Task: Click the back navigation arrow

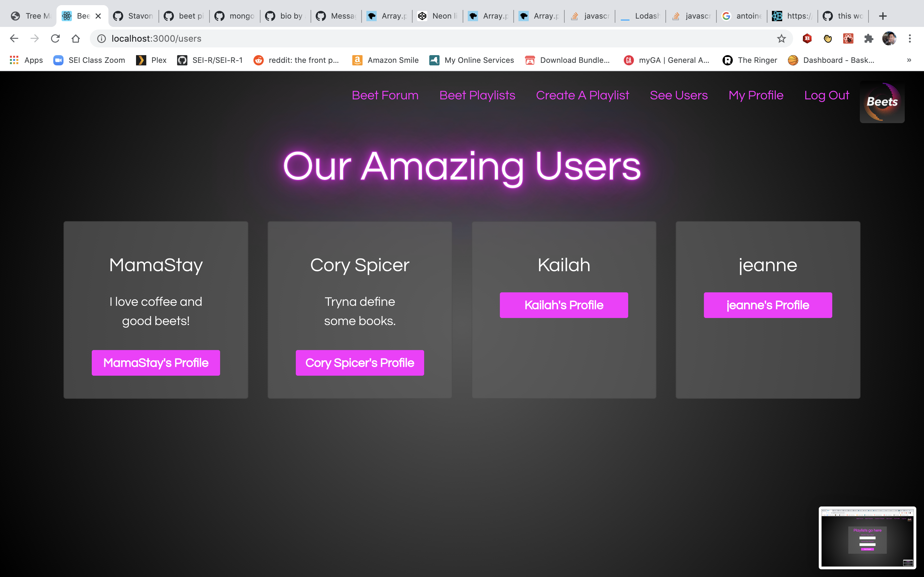Action: pyautogui.click(x=14, y=38)
